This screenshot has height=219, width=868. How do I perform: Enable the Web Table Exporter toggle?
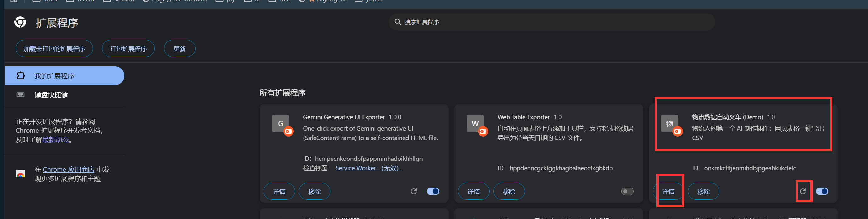coord(627,191)
